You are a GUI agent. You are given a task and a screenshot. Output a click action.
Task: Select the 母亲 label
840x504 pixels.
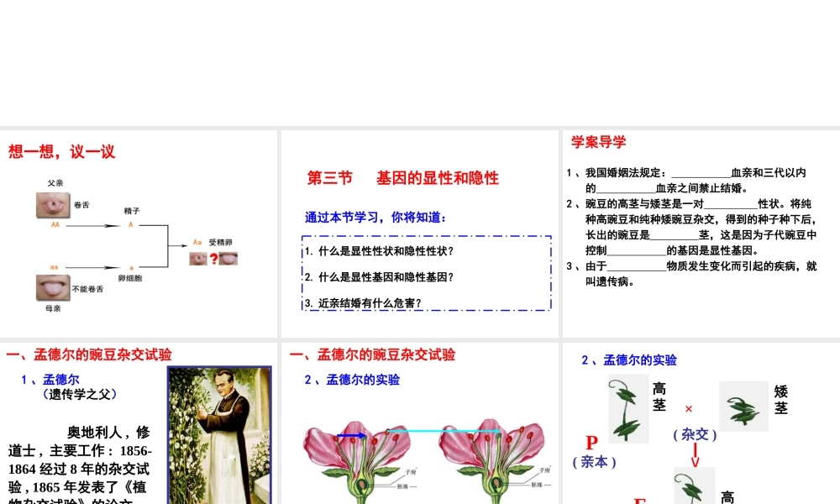click(53, 308)
